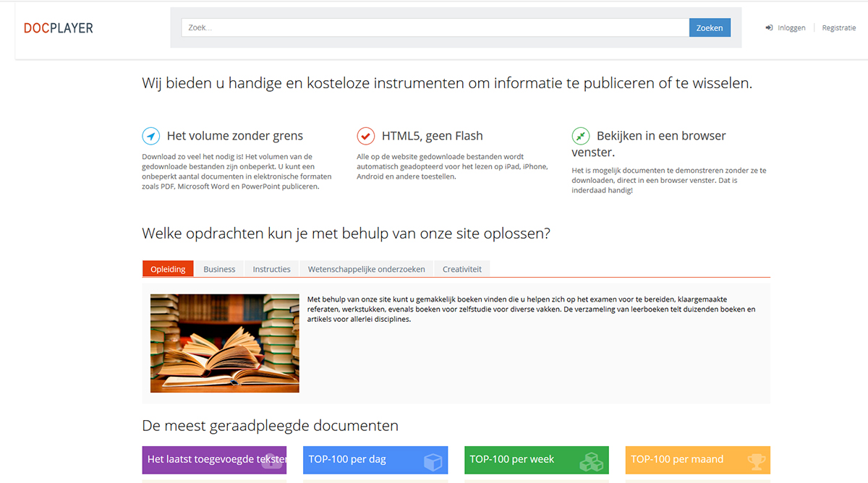Click the main headline Wij bieden u handige en kosteloze instrumenten

(447, 83)
